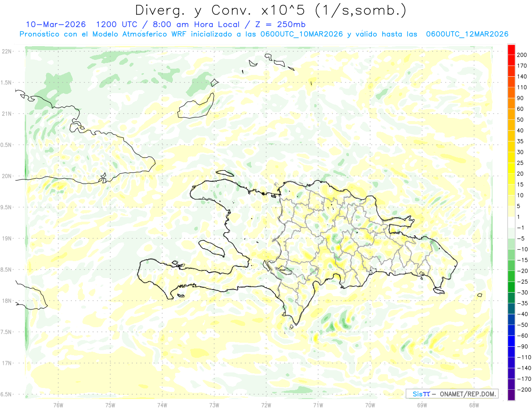This screenshot has width=532, height=411.
Task: Select latitude label 18N
Action: (x=7, y=301)
